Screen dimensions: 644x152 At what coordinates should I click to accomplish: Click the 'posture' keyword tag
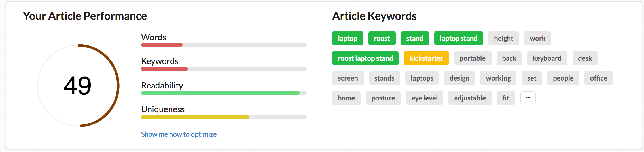click(x=383, y=98)
